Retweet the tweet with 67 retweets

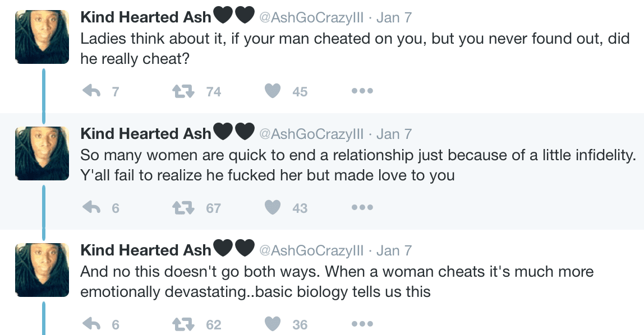coord(182,208)
